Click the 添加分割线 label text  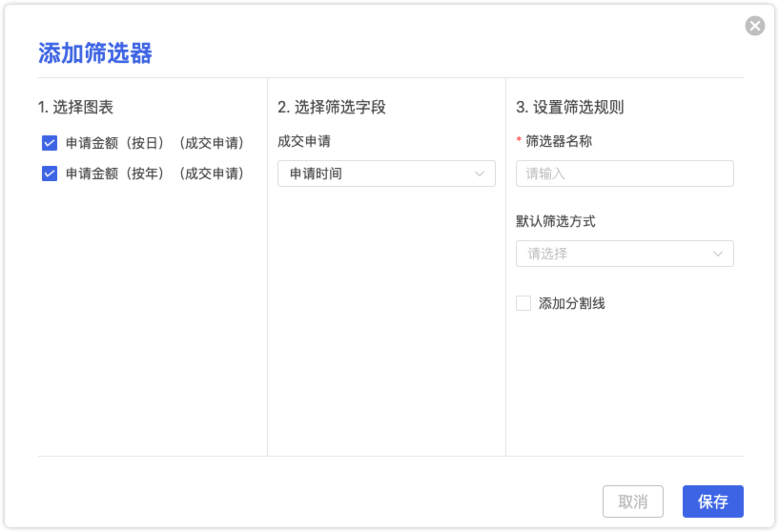point(572,303)
